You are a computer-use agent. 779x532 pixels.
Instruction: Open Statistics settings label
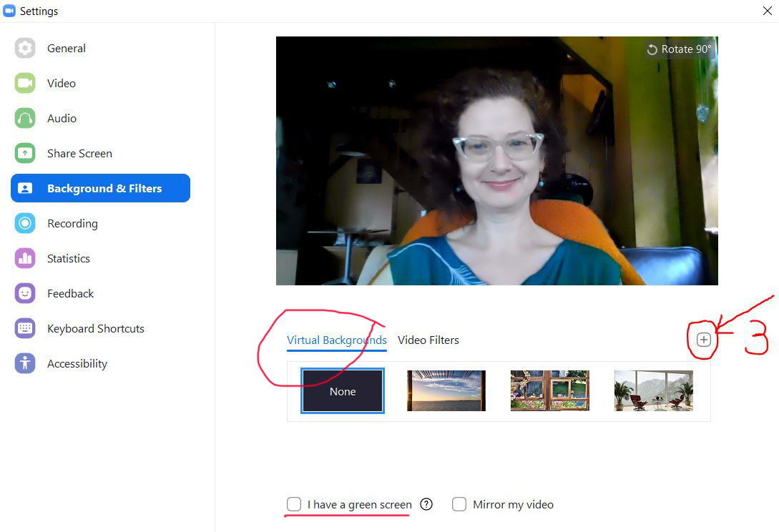point(69,258)
